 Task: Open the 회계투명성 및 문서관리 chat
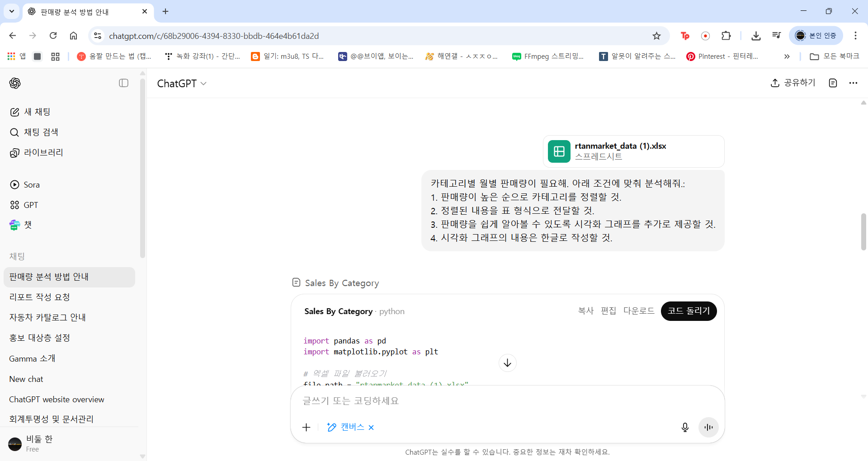pyautogui.click(x=69, y=419)
